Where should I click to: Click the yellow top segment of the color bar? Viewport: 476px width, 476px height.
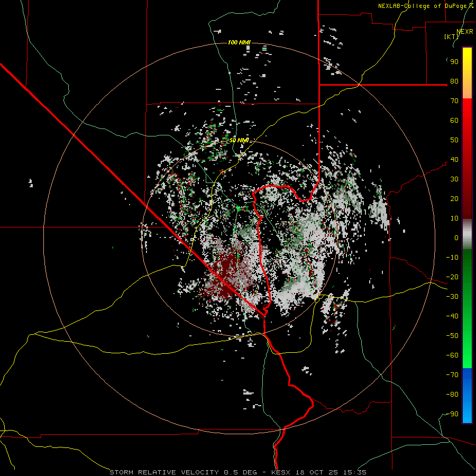467,73
